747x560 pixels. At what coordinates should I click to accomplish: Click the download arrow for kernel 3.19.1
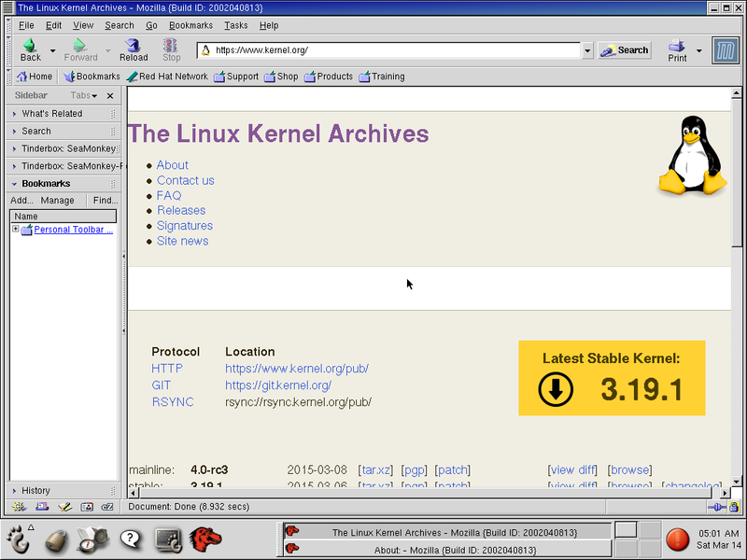click(556, 389)
